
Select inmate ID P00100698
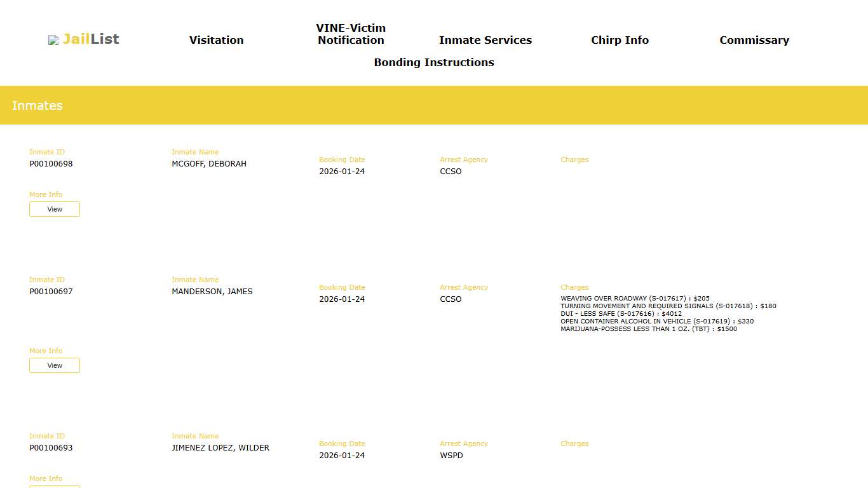tap(51, 164)
